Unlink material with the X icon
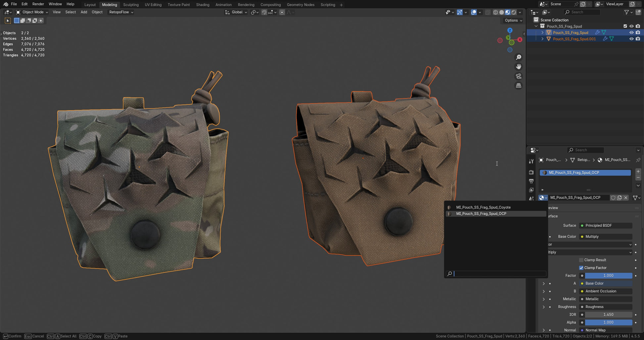Image resolution: width=644 pixels, height=340 pixels. click(x=626, y=198)
